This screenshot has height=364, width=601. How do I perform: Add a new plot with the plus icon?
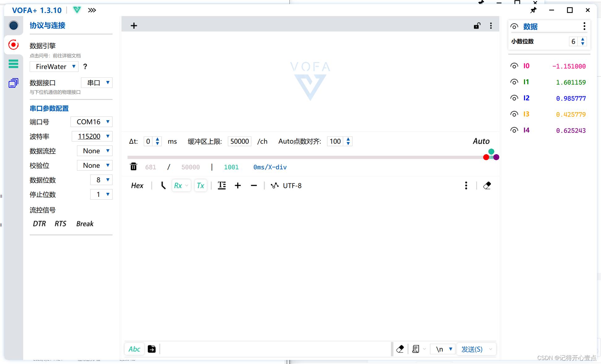(134, 25)
